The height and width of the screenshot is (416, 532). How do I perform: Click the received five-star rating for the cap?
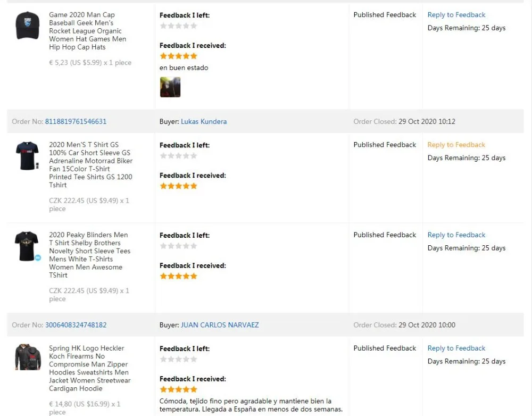pyautogui.click(x=179, y=56)
